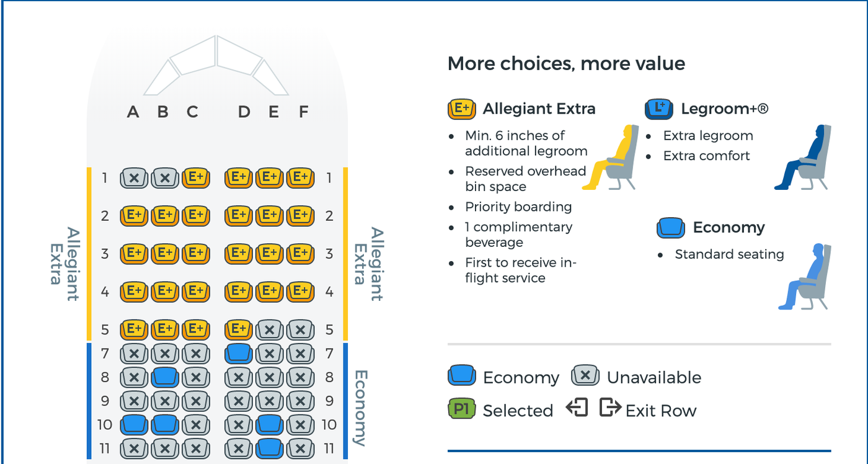Select available Economy seat 8B

click(164, 378)
